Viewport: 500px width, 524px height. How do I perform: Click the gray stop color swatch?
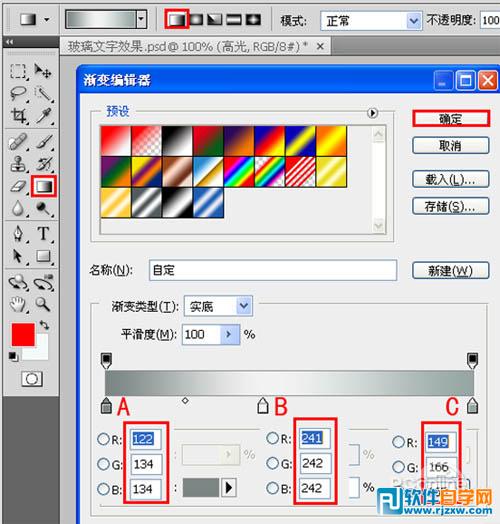(x=201, y=488)
